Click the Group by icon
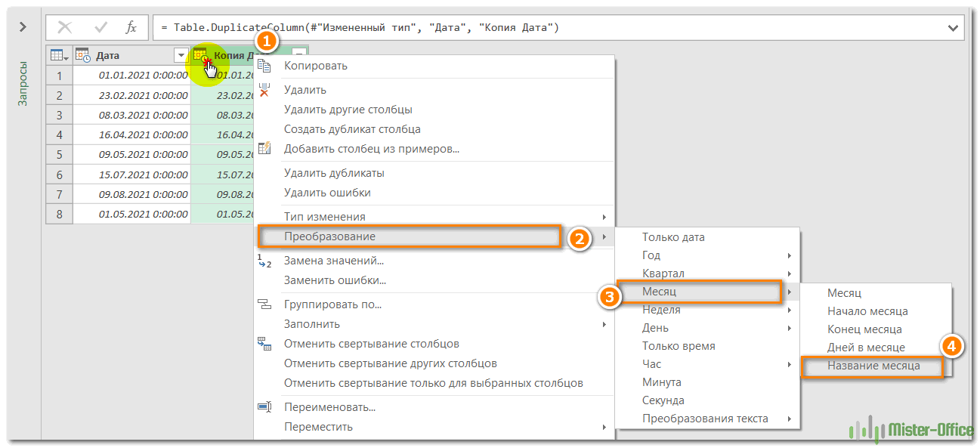 [x=264, y=304]
